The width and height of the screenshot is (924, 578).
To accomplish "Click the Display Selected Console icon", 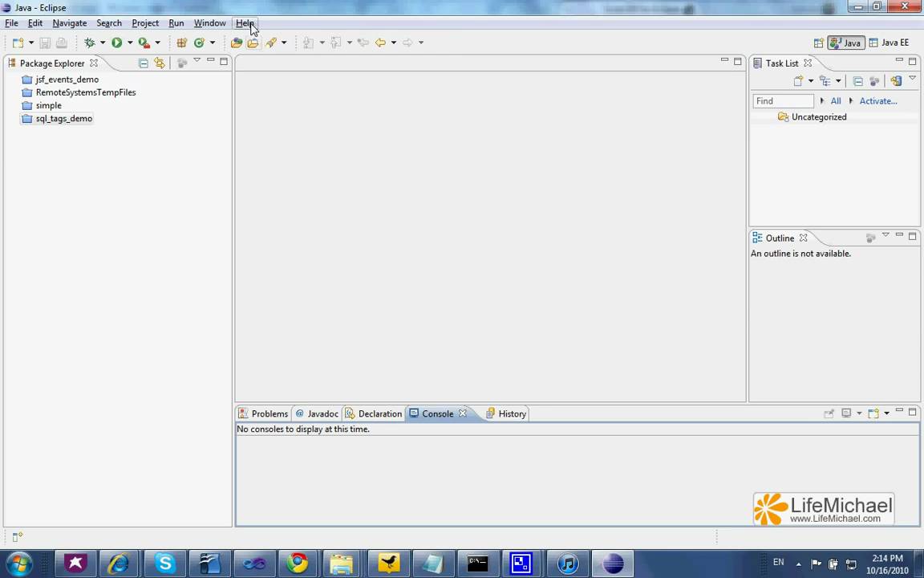I will 846,413.
